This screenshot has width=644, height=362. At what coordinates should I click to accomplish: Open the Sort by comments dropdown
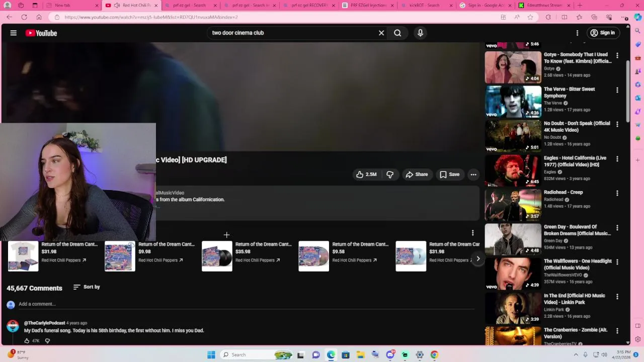point(87,287)
